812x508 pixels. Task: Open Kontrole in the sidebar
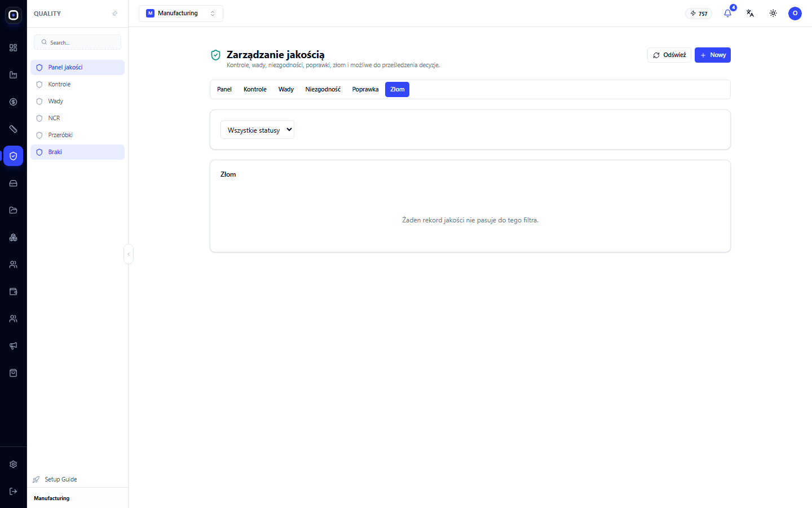77,84
